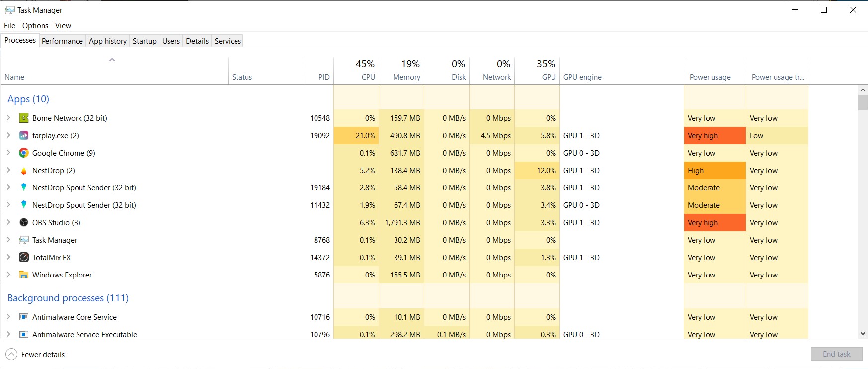
Task: Click farplay.exe Very high power cell
Action: click(x=715, y=135)
